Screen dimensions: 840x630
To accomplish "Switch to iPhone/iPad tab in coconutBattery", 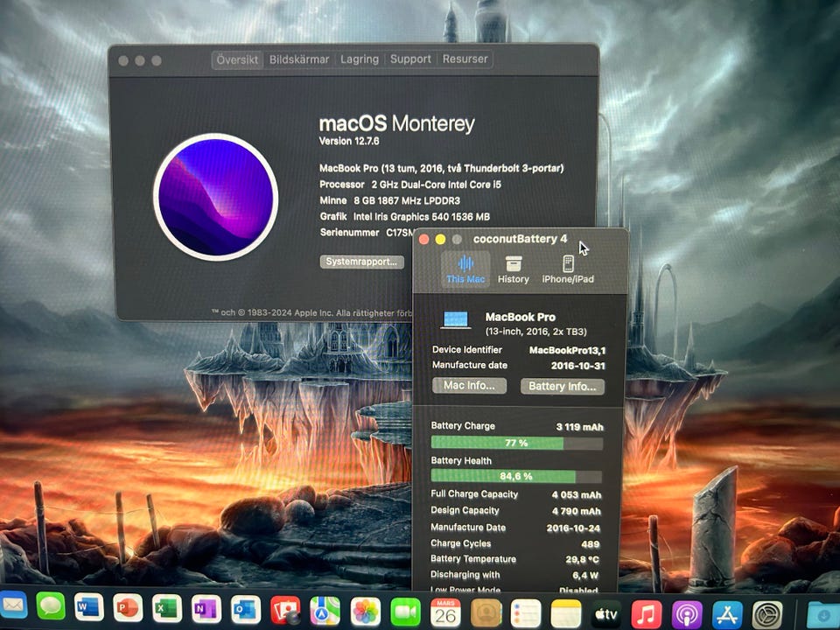I will (568, 269).
